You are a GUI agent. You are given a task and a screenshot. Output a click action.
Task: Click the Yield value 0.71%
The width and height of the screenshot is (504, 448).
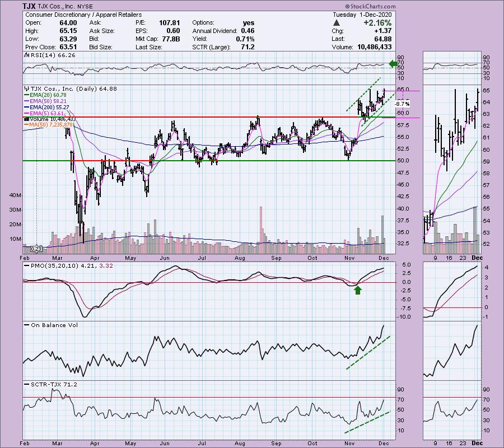pos(245,39)
